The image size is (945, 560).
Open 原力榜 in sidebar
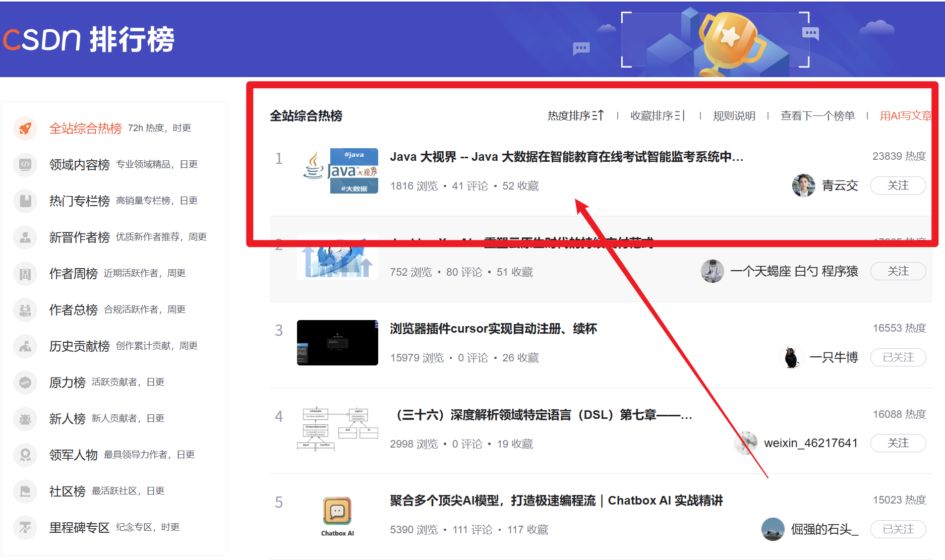pyautogui.click(x=68, y=383)
